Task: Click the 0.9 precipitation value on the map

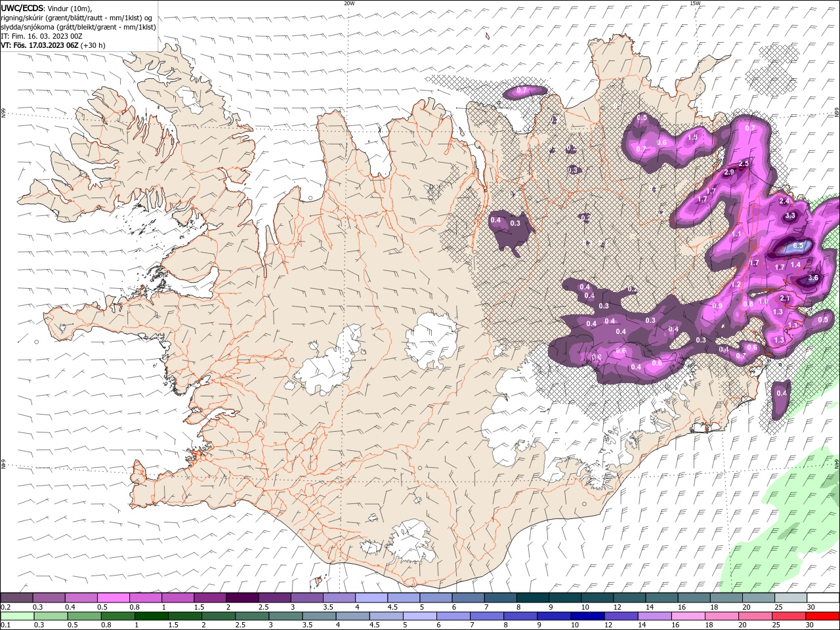Action: (x=718, y=306)
